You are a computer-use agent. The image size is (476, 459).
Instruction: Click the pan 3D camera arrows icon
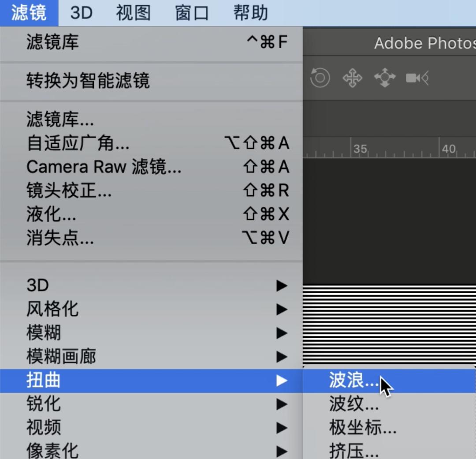pos(352,77)
